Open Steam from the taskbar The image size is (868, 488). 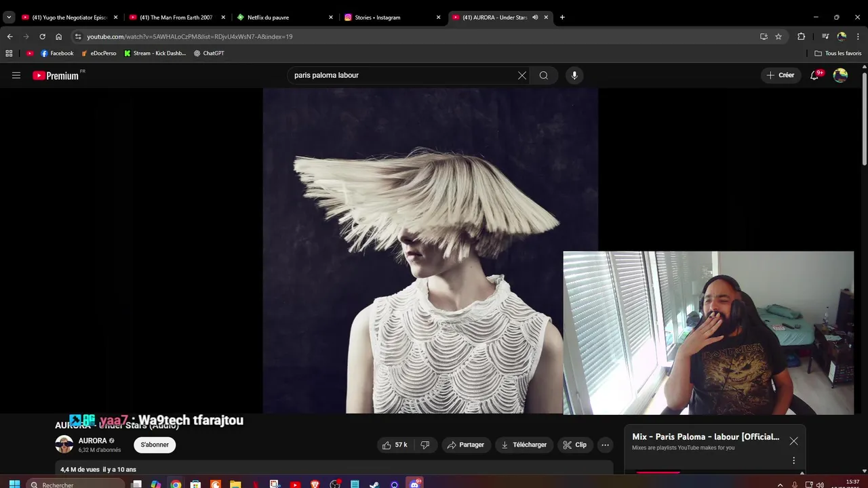(x=374, y=484)
